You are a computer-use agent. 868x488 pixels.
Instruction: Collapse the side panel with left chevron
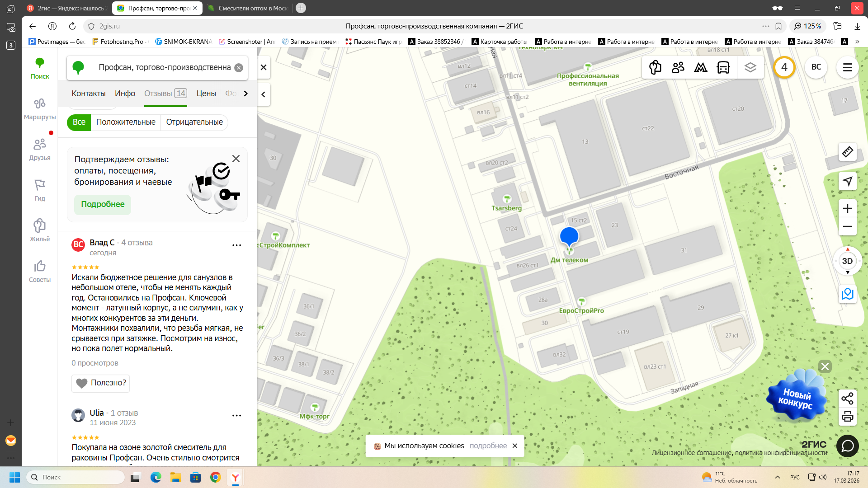(264, 94)
